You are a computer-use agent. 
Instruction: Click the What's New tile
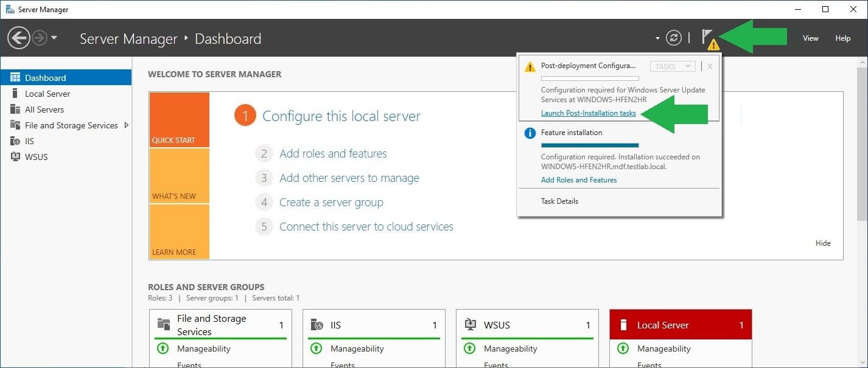coord(179,176)
